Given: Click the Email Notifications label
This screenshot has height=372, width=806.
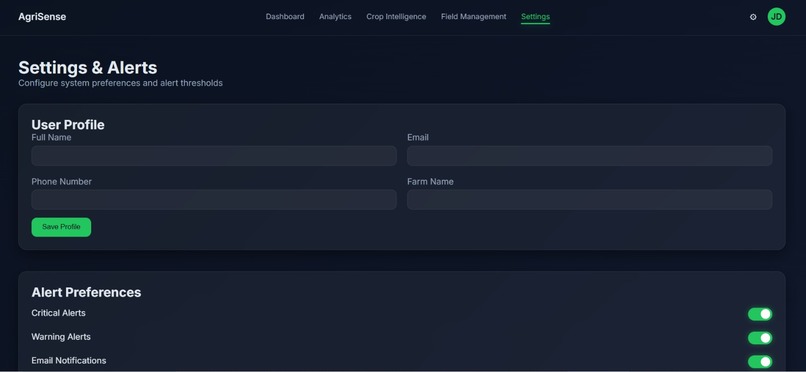Looking at the screenshot, I should [69, 361].
